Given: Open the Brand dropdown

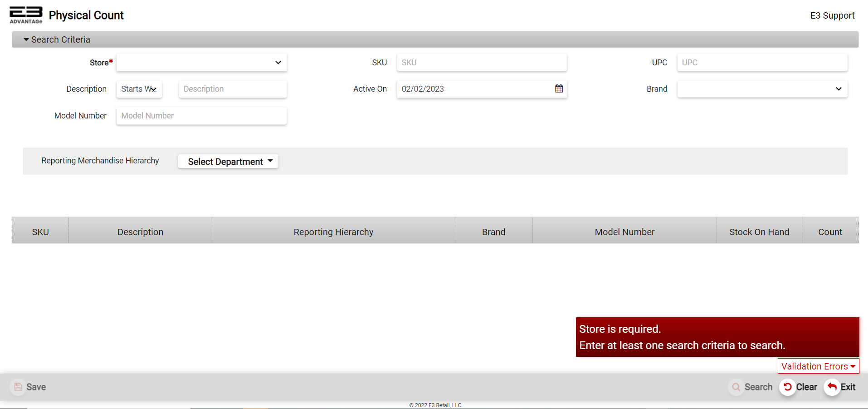Looking at the screenshot, I should [762, 89].
